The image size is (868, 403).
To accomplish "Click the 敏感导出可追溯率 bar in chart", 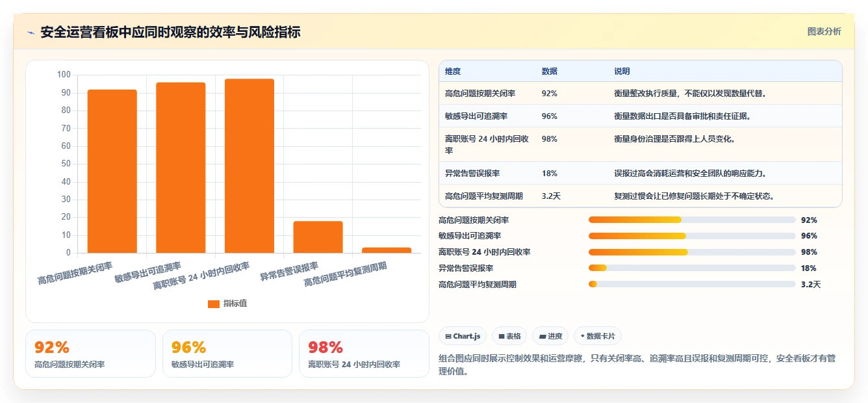I will pyautogui.click(x=181, y=168).
